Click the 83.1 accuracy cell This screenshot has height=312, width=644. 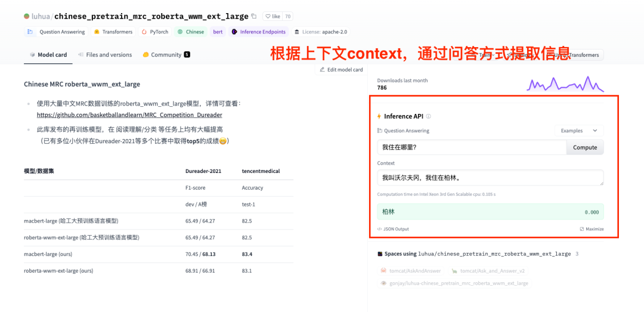coord(247,271)
